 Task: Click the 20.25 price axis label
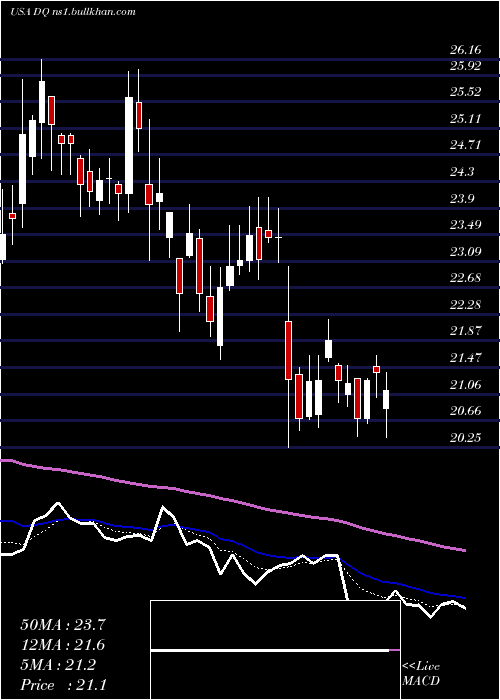tap(466, 438)
